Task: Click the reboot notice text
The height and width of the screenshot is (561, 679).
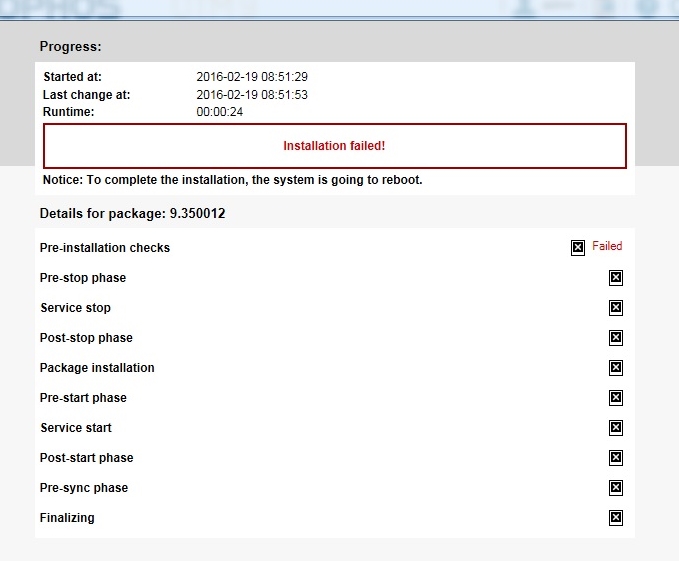Action: pos(232,180)
